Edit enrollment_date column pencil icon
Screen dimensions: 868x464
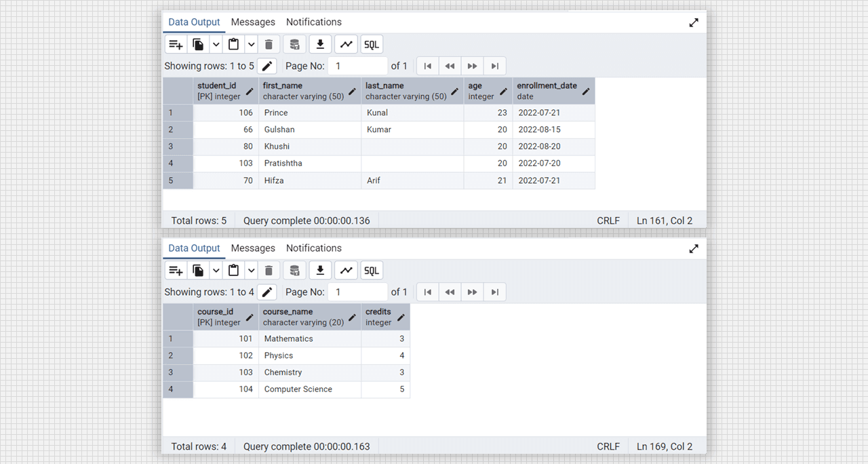(586, 91)
